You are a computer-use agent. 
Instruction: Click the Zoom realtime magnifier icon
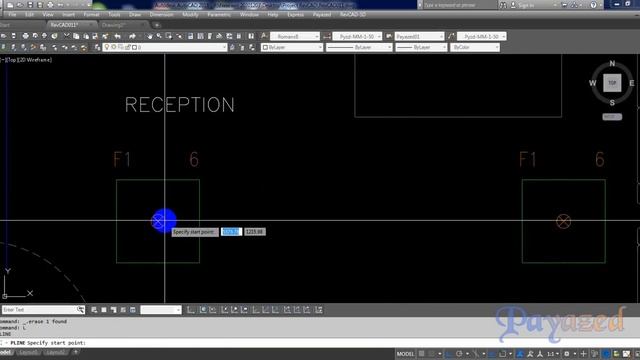click(x=159, y=36)
